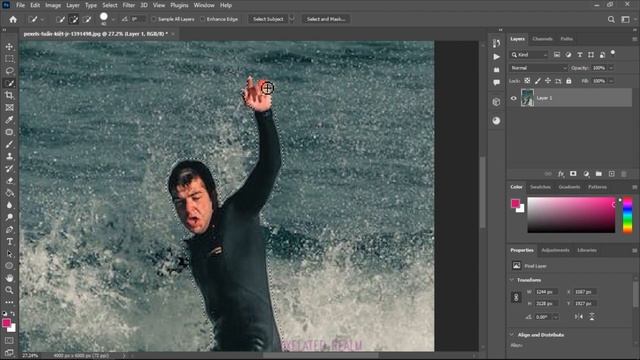Select the Pen tool

[9, 229]
